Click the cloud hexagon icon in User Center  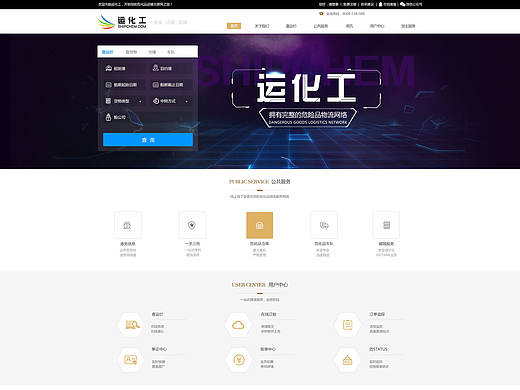click(238, 324)
